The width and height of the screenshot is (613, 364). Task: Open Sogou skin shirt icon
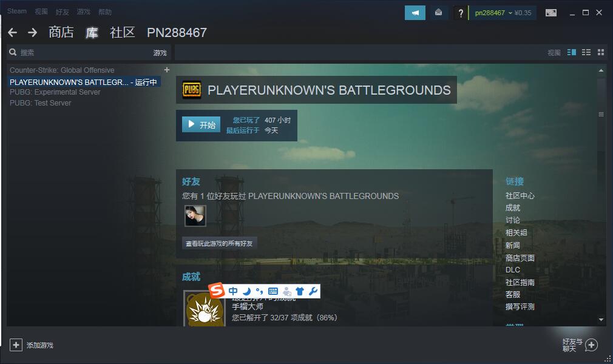(x=300, y=291)
